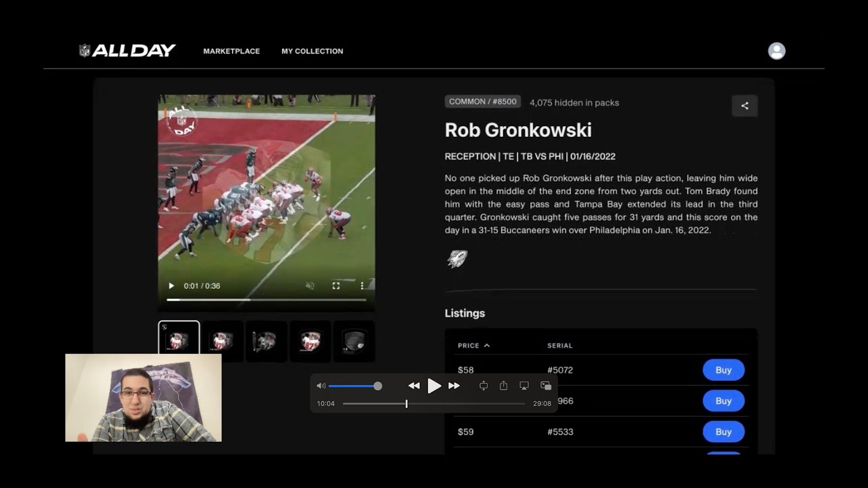
Task: Click the 10:04 elapsed time label
Action: click(325, 403)
